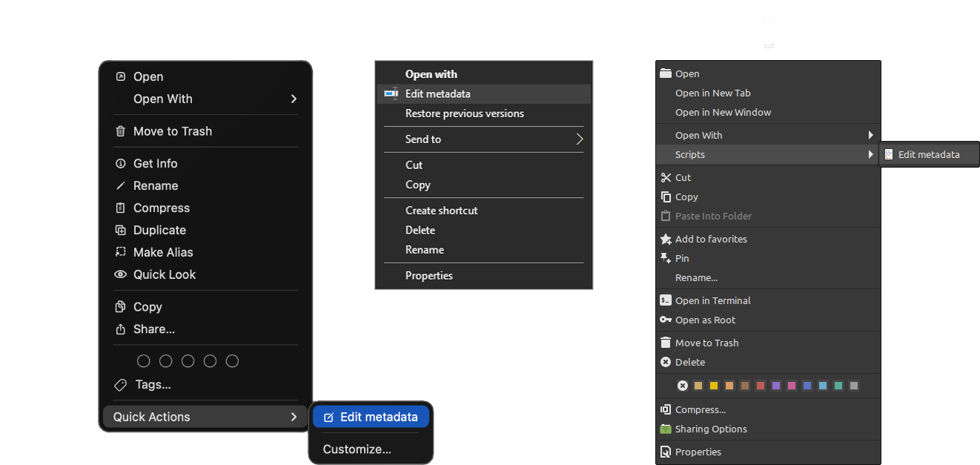Click the Edit metadata icon in the Windows menu
This screenshot has width=980, height=465.
tap(391, 93)
